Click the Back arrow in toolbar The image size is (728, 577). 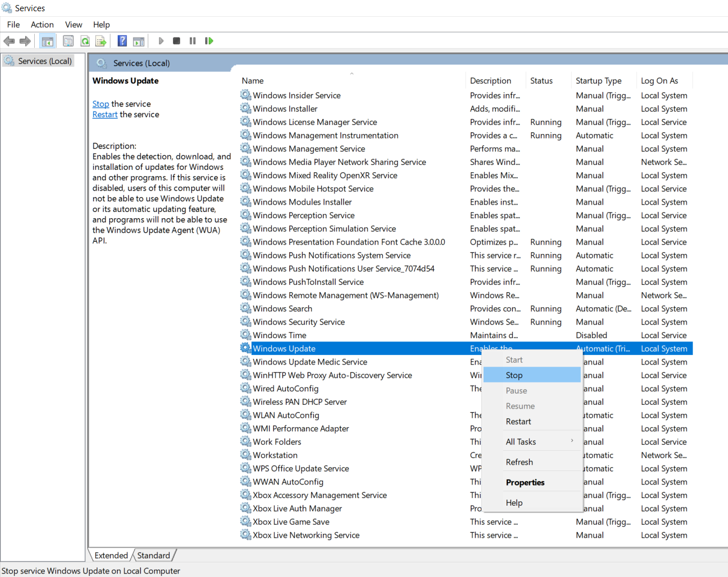coord(9,41)
